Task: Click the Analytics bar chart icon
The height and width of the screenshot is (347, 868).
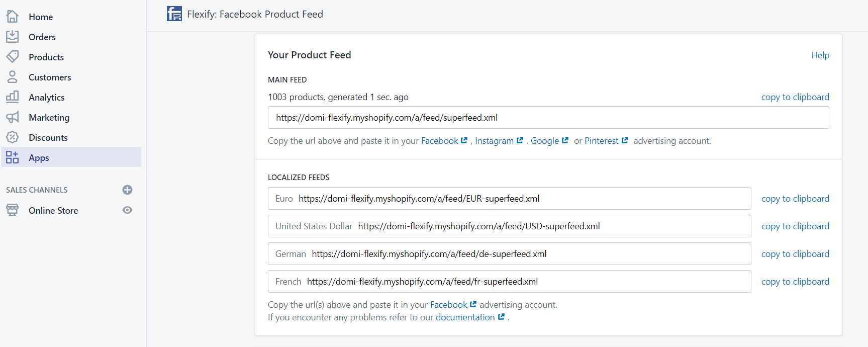Action: (x=13, y=97)
